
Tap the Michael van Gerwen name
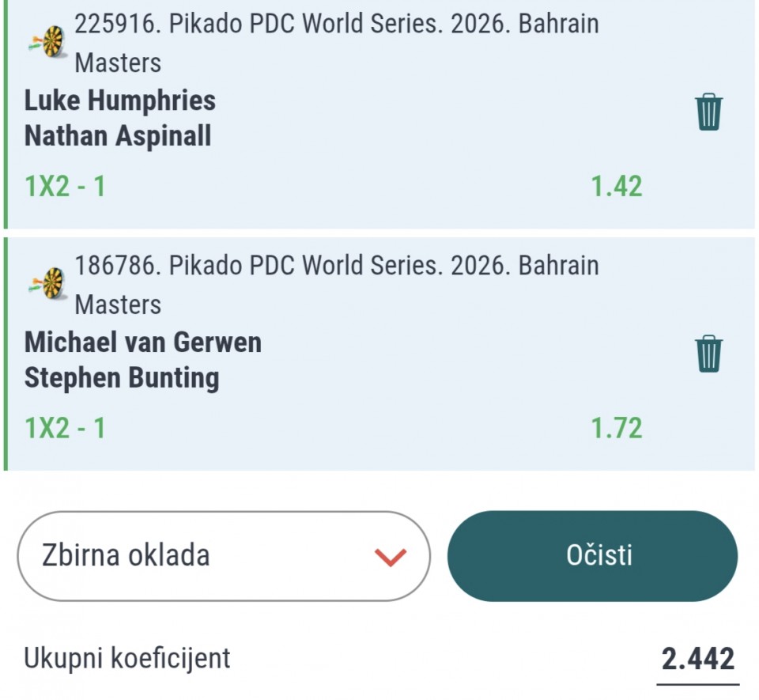pyautogui.click(x=143, y=342)
